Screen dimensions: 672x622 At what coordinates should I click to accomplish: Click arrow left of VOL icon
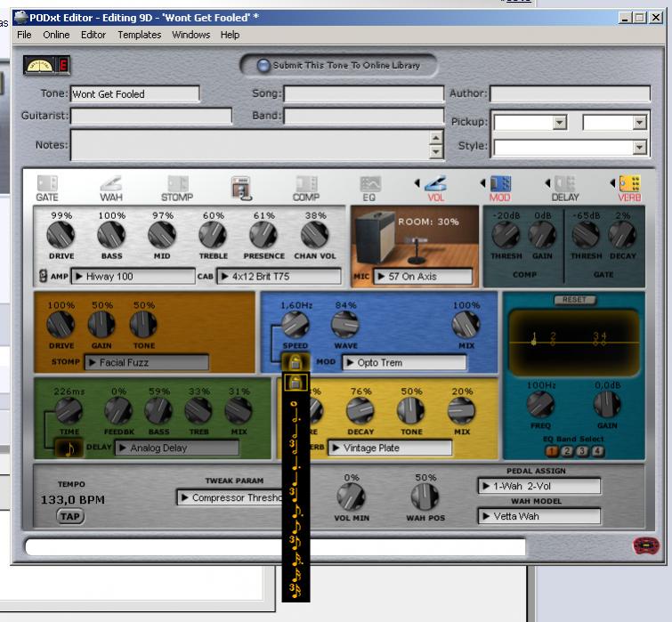417,183
